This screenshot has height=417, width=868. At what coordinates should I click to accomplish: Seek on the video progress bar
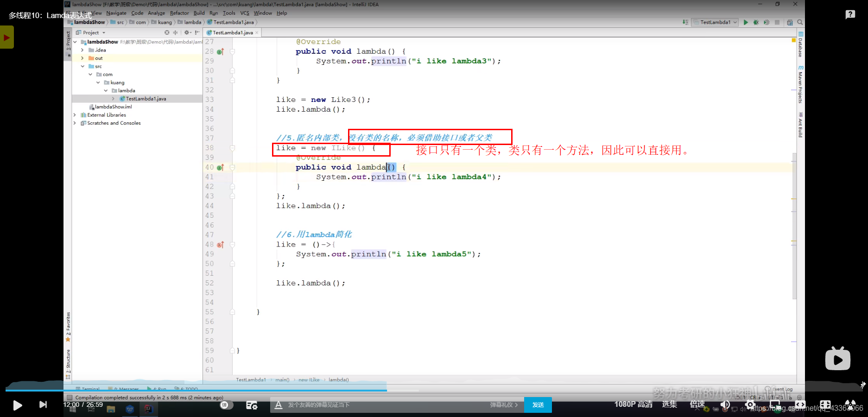point(434,391)
